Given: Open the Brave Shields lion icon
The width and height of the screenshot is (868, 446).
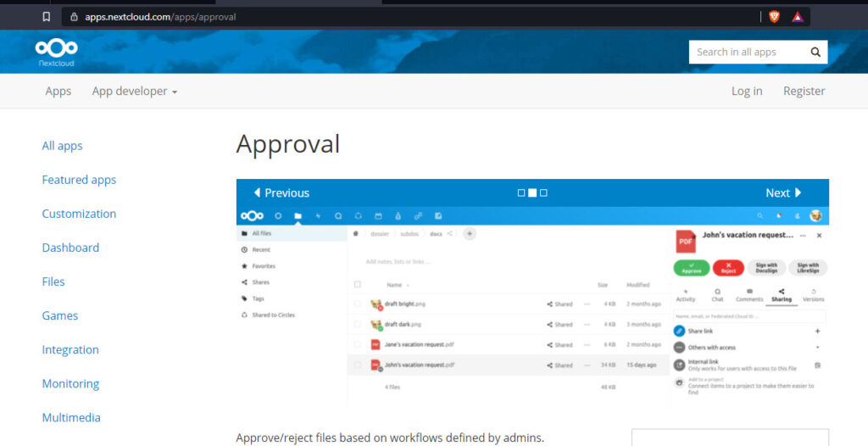Looking at the screenshot, I should pyautogui.click(x=774, y=16).
